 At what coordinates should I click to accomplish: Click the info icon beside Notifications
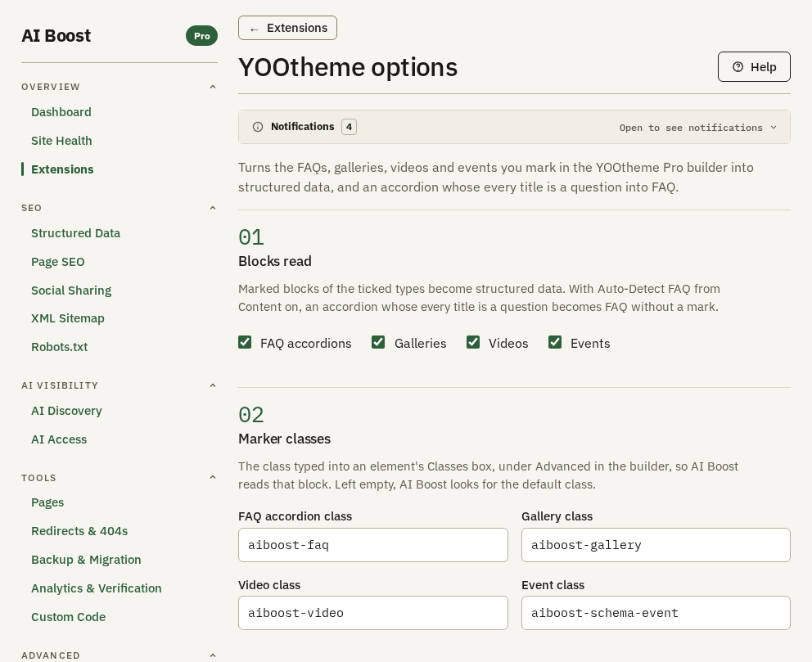coord(257,127)
